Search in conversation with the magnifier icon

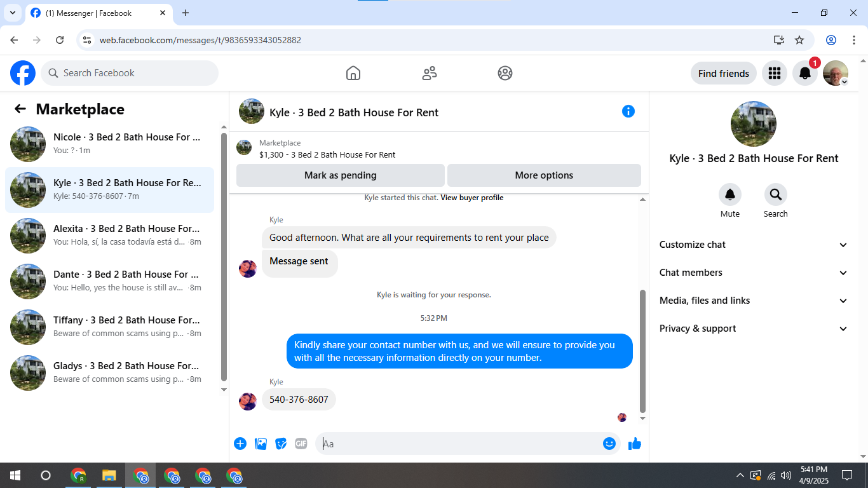click(776, 194)
